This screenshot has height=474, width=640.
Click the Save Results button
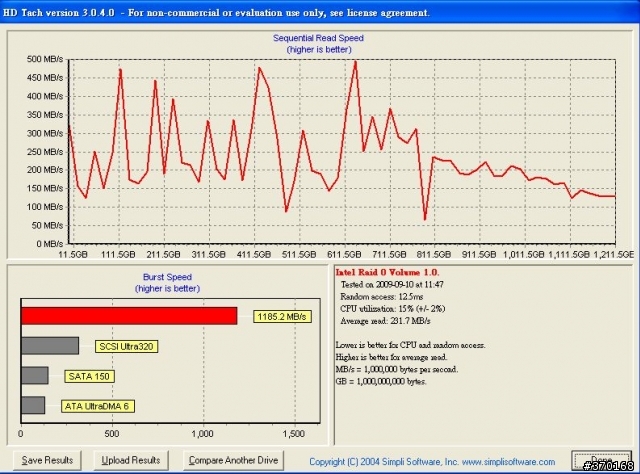click(47, 461)
